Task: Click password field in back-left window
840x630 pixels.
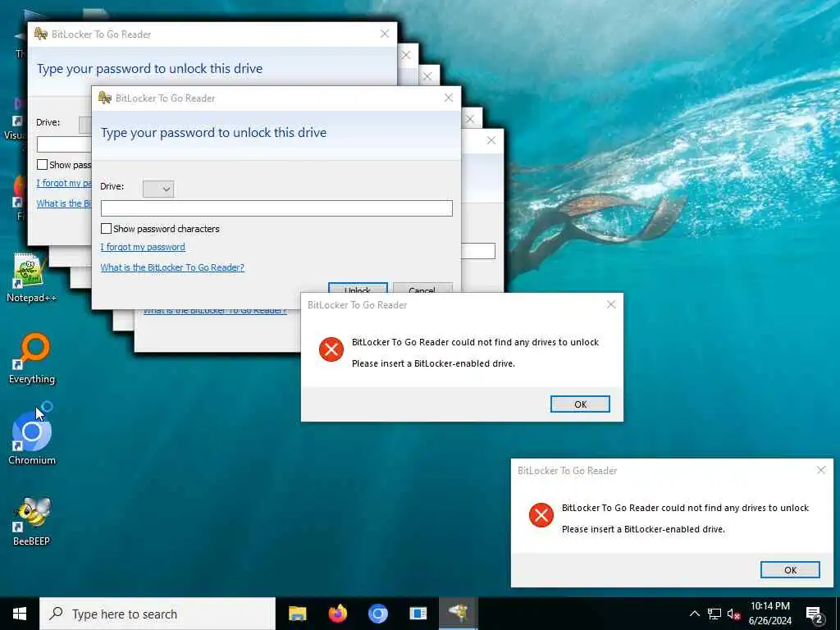Action: click(x=64, y=144)
